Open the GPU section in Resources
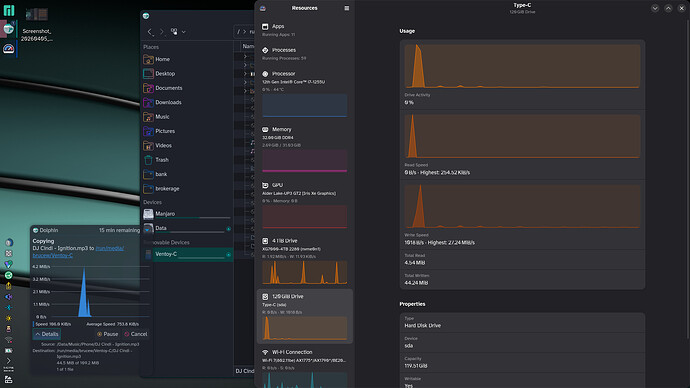Screen dimensions: 690x388 click(x=304, y=205)
